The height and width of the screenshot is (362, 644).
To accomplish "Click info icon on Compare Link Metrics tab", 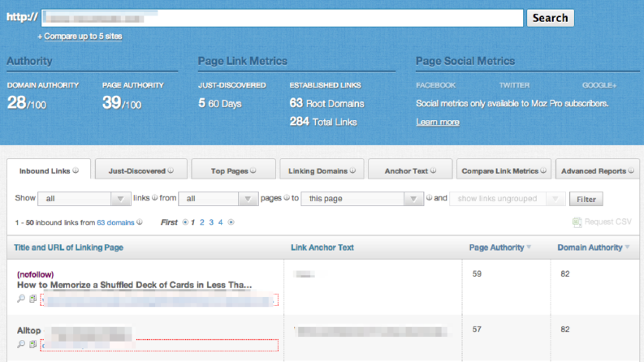I will [x=543, y=170].
